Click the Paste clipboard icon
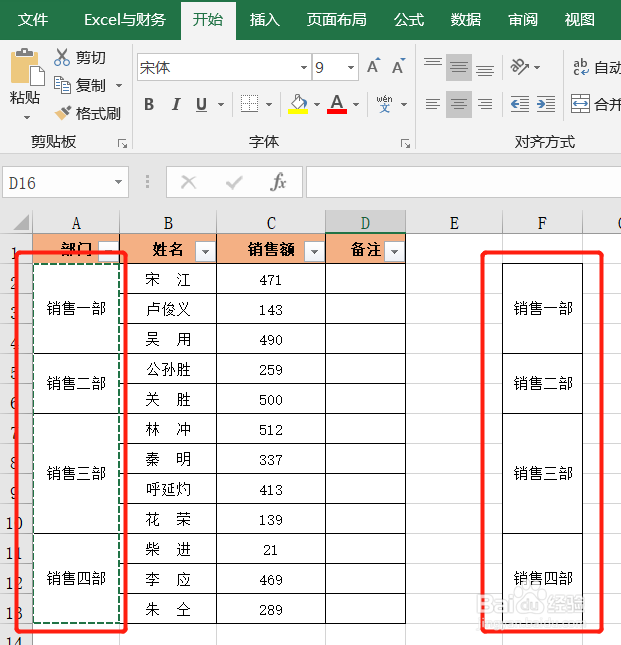The height and width of the screenshot is (645, 621). (27, 67)
